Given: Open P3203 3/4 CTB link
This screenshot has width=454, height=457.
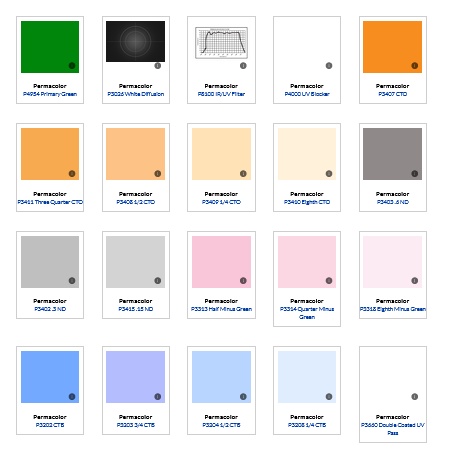Looking at the screenshot, I should pyautogui.click(x=136, y=425).
